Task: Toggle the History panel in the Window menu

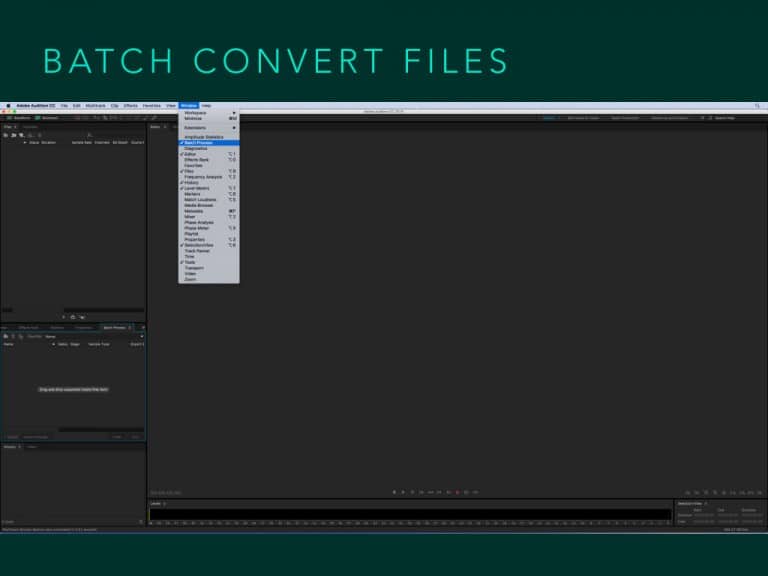Action: click(209, 182)
